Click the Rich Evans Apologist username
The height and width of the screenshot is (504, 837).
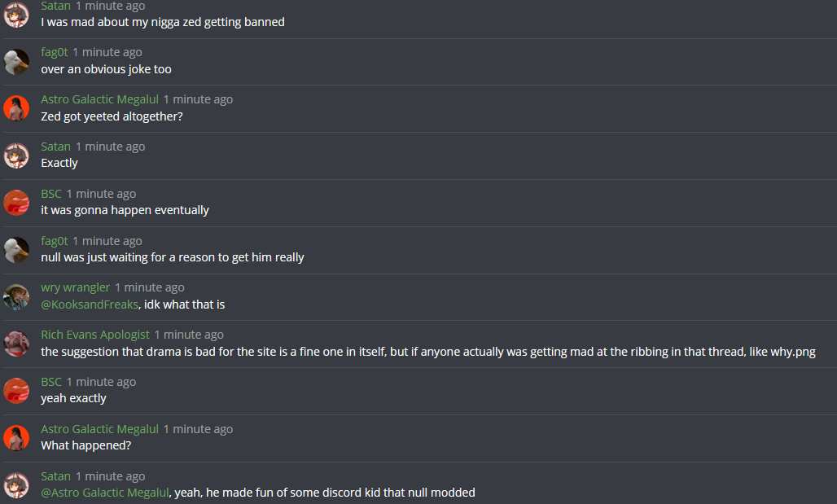(95, 335)
